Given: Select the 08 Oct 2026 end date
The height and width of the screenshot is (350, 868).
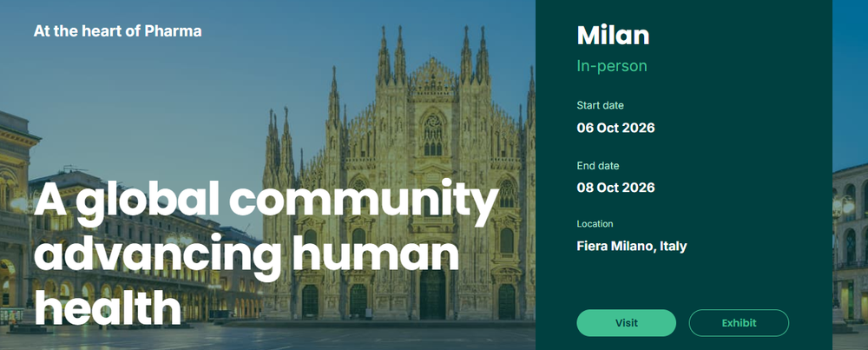Looking at the screenshot, I should [615, 188].
